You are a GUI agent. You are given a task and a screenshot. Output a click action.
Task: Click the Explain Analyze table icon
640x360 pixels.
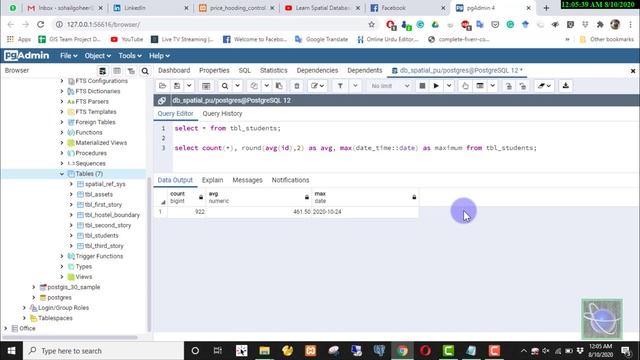click(x=480, y=86)
